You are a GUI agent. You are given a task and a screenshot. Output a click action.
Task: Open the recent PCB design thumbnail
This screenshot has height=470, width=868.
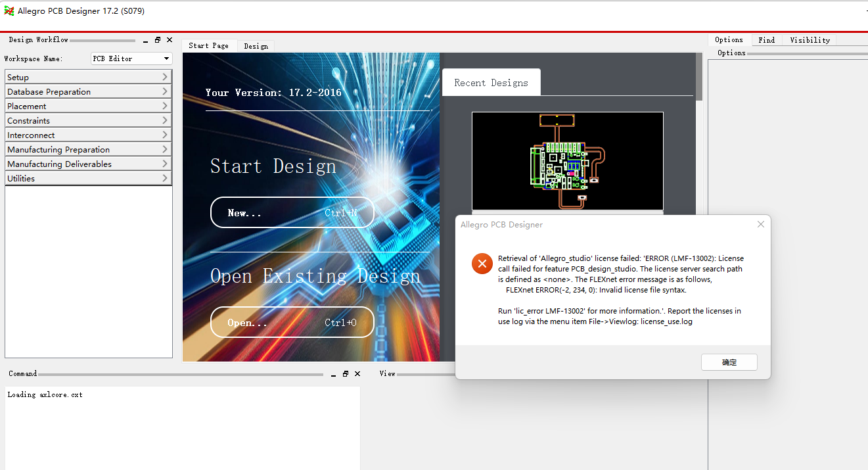coord(567,161)
